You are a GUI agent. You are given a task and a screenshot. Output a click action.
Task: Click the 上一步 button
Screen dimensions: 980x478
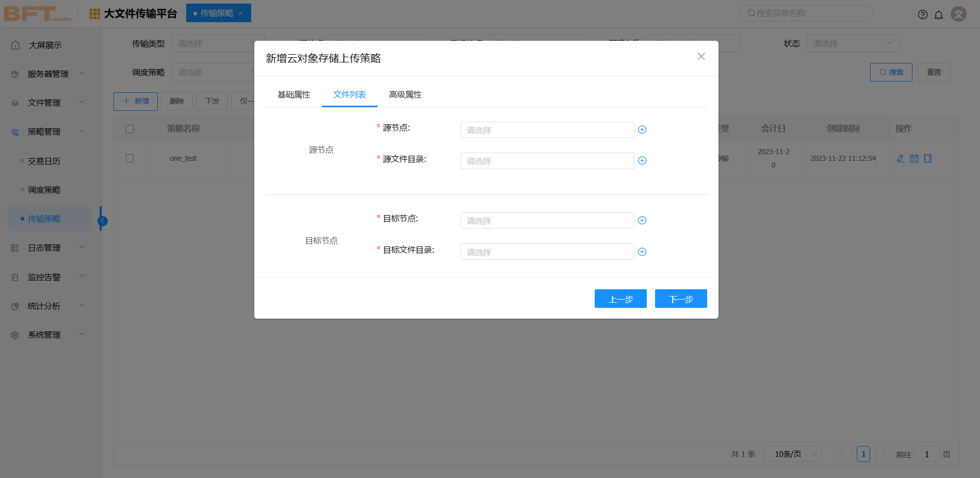[x=620, y=299]
